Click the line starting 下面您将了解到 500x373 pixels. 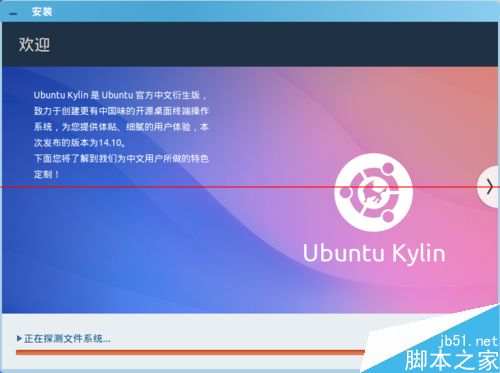coord(121,158)
